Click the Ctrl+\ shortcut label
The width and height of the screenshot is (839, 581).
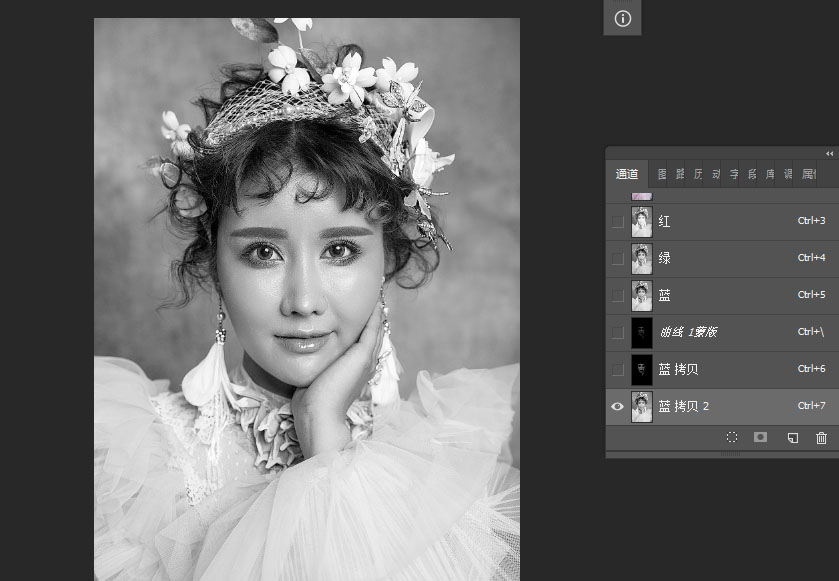(811, 332)
